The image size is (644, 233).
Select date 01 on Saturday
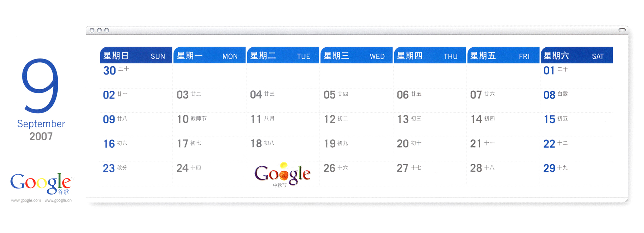tap(549, 71)
